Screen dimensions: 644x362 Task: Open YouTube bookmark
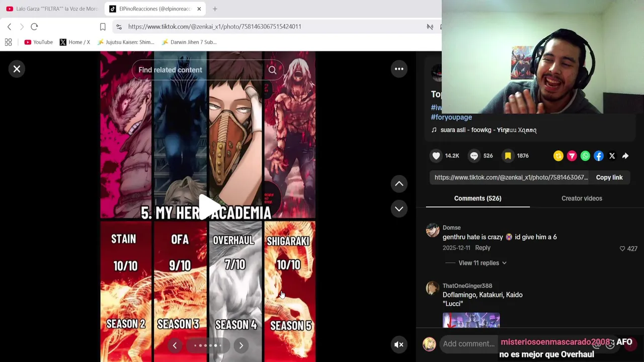[39, 42]
